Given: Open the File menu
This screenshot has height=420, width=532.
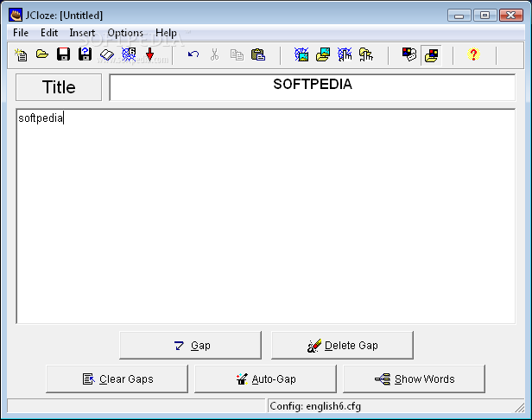Looking at the screenshot, I should tap(21, 33).
